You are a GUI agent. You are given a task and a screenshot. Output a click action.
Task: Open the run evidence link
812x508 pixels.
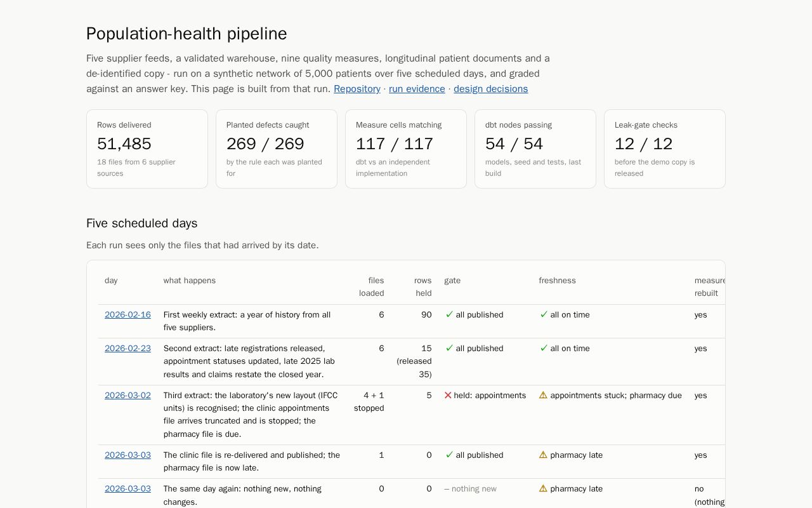(x=417, y=89)
